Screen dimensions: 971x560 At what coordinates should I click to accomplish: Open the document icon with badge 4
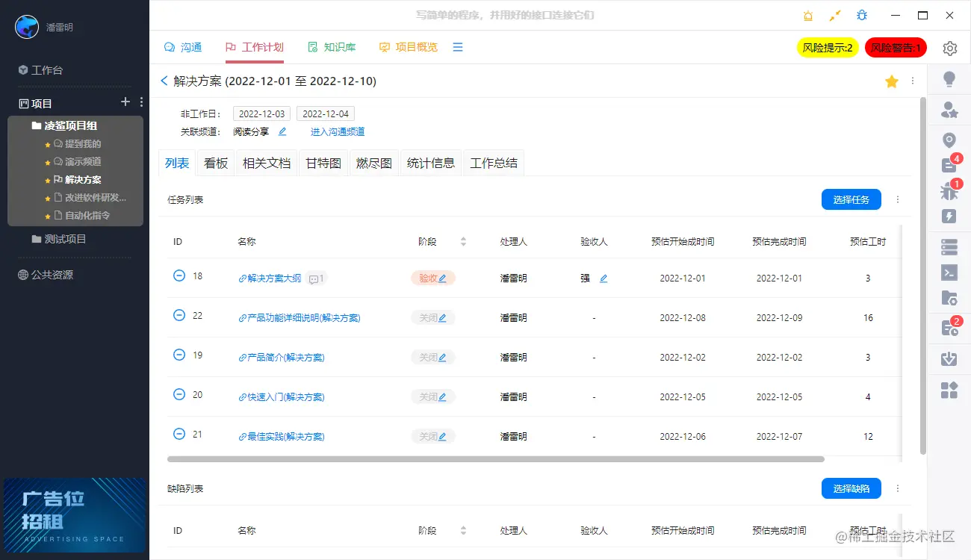pos(949,165)
